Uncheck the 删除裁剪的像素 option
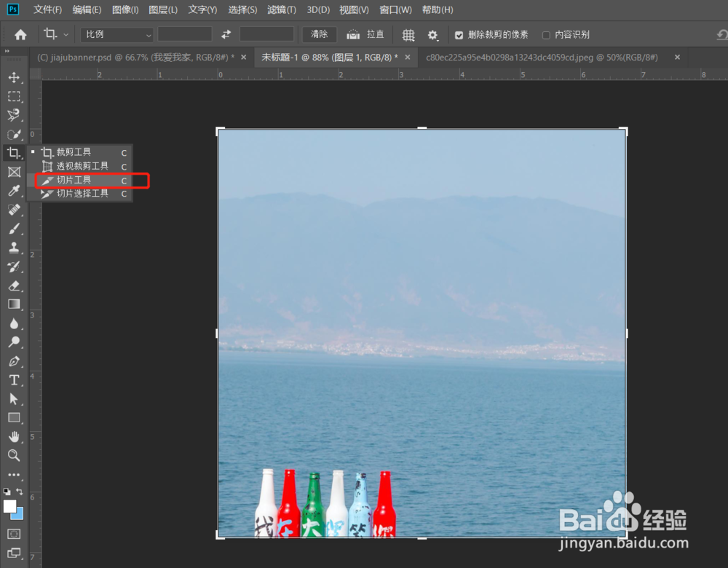Viewport: 728px width, 568px height. coord(459,33)
